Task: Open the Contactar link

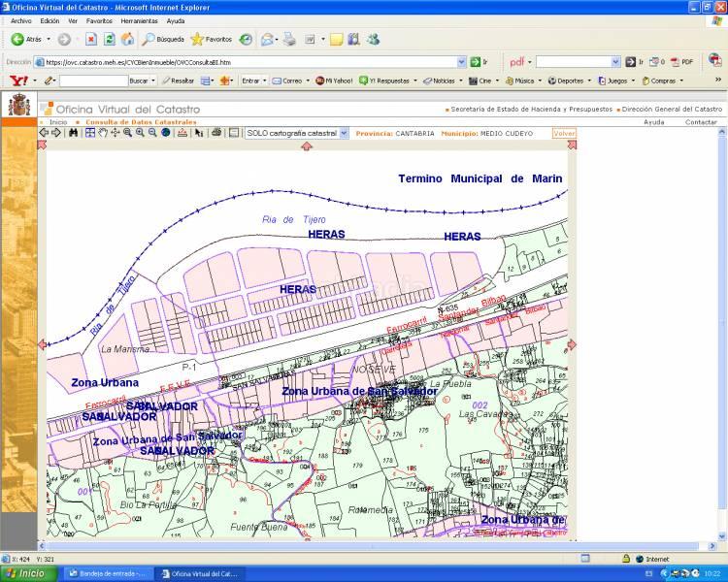Action: coord(701,122)
